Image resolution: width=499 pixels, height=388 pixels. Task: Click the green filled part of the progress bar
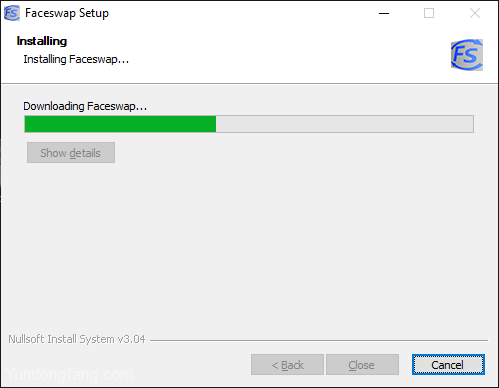[120, 124]
